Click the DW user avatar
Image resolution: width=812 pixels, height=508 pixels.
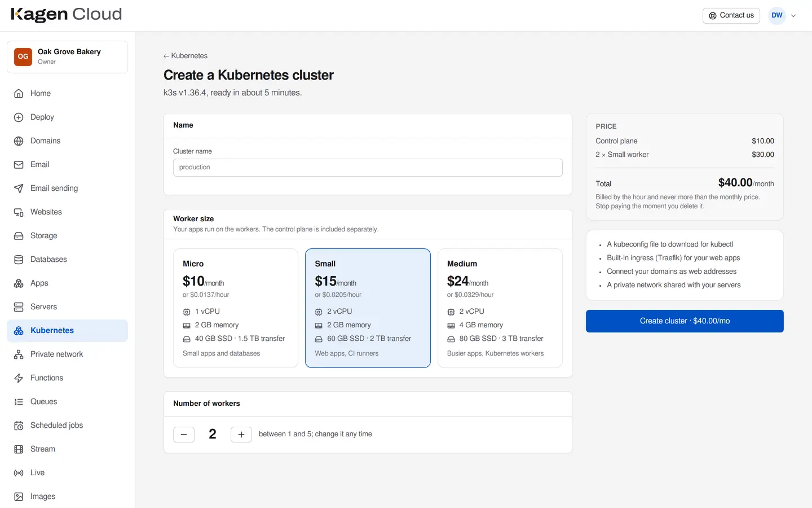point(777,16)
